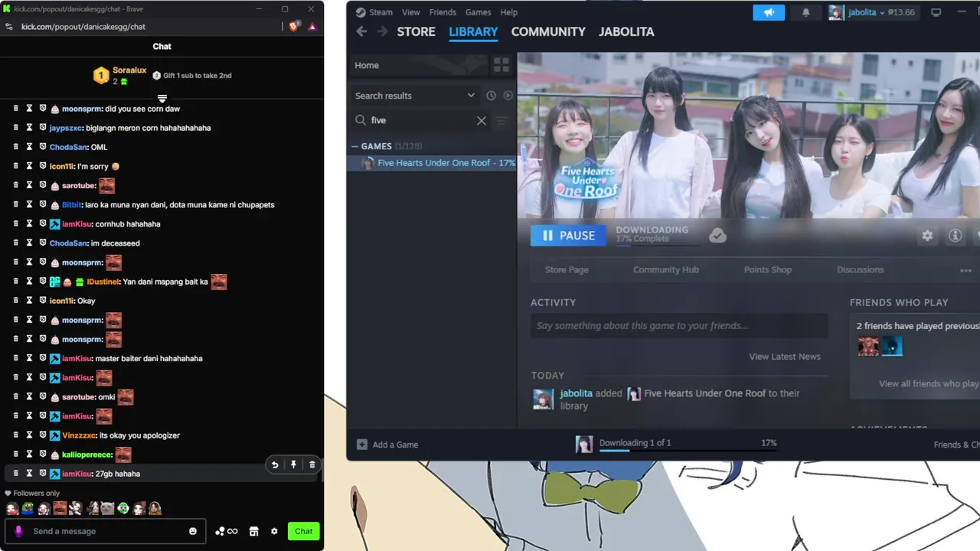The image size is (980, 551).
Task: Click Steam announcements megaphone button
Action: point(769,12)
